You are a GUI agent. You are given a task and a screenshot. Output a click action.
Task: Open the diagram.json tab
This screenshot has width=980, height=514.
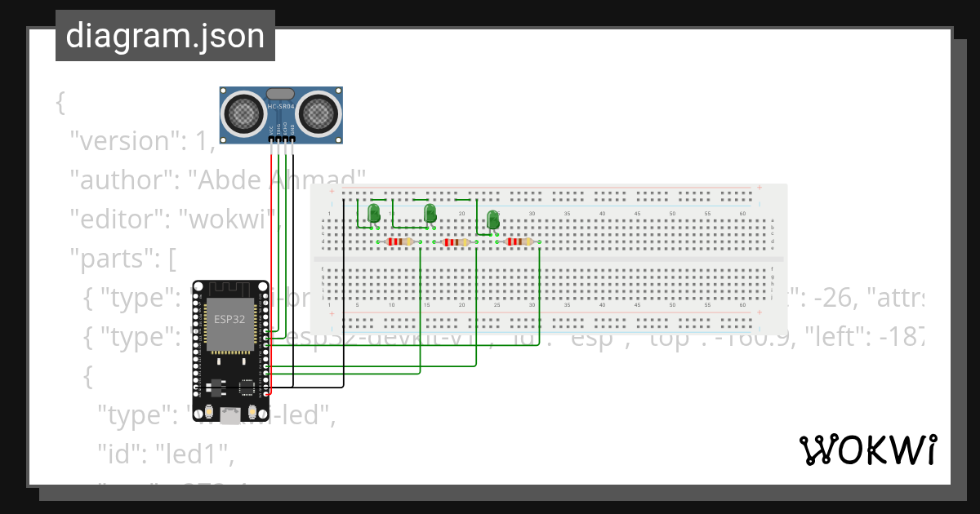(x=166, y=35)
